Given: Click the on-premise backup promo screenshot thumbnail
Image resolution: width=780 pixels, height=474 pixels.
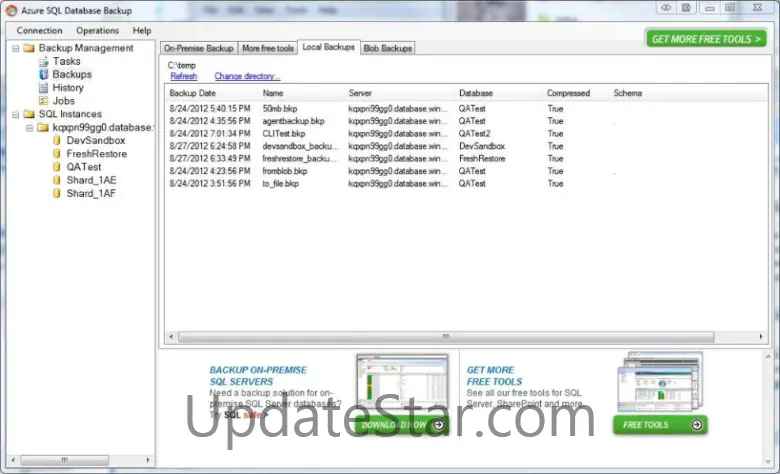Looking at the screenshot, I should pos(402,383).
